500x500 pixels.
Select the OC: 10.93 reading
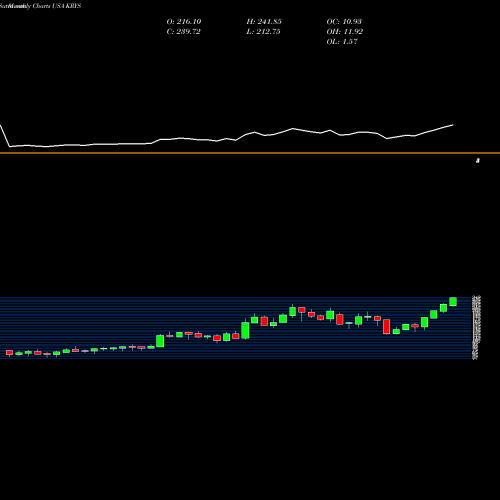point(344,22)
